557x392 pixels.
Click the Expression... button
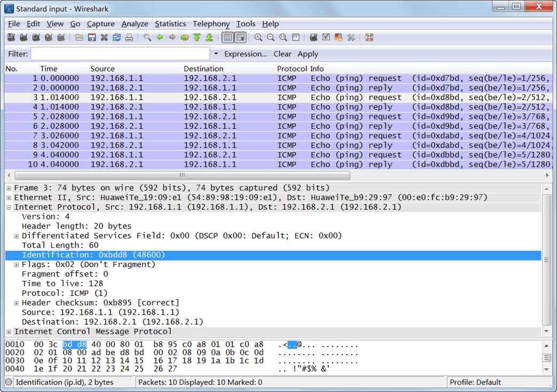246,54
